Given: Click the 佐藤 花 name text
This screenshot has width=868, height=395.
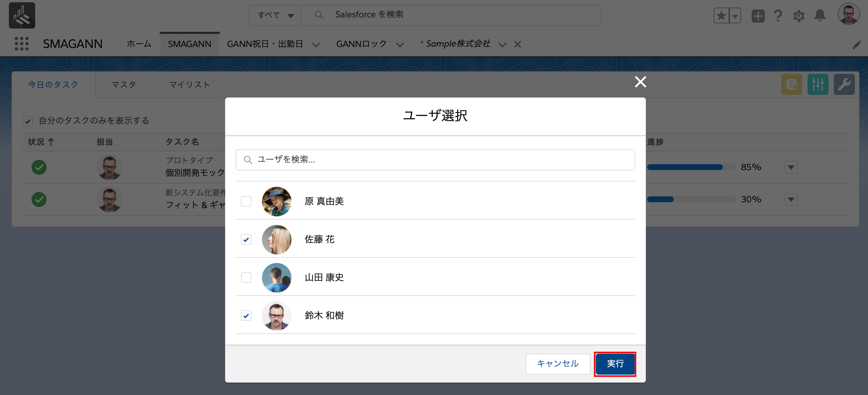Looking at the screenshot, I should (319, 239).
